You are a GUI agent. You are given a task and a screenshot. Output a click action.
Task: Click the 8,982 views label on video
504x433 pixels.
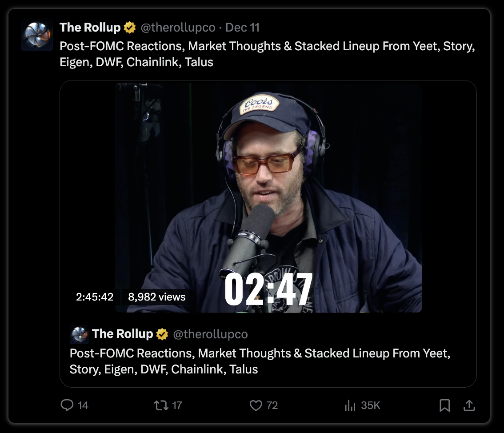pyautogui.click(x=157, y=297)
